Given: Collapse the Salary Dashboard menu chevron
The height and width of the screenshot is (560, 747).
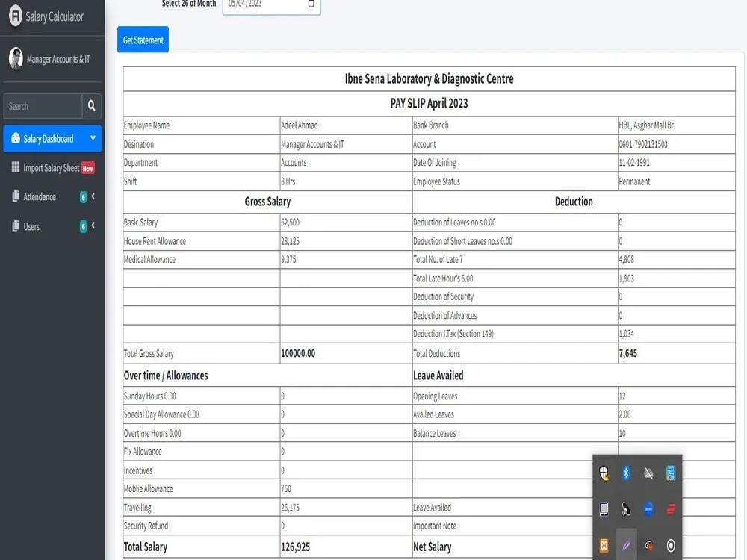Looking at the screenshot, I should point(93,139).
